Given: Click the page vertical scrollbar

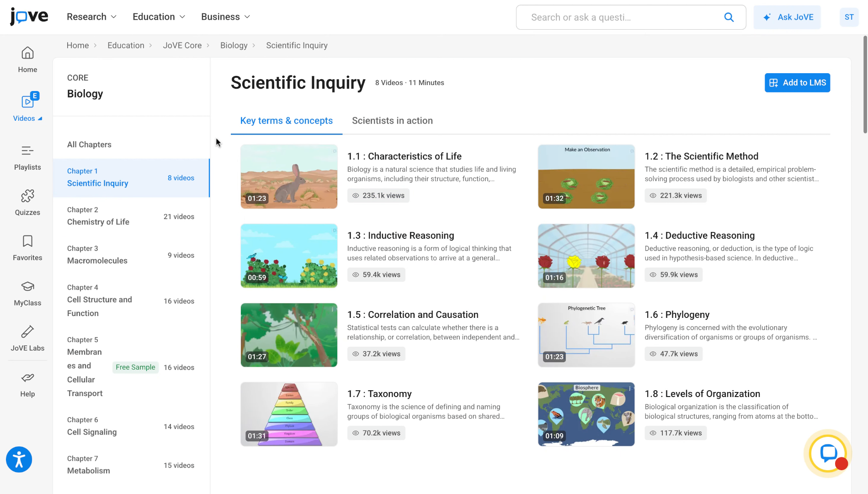Looking at the screenshot, I should point(865,85).
